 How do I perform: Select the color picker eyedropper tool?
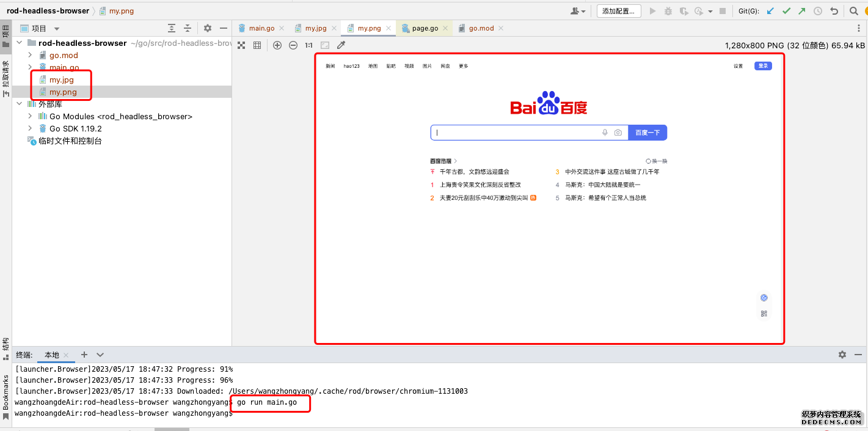click(x=341, y=45)
